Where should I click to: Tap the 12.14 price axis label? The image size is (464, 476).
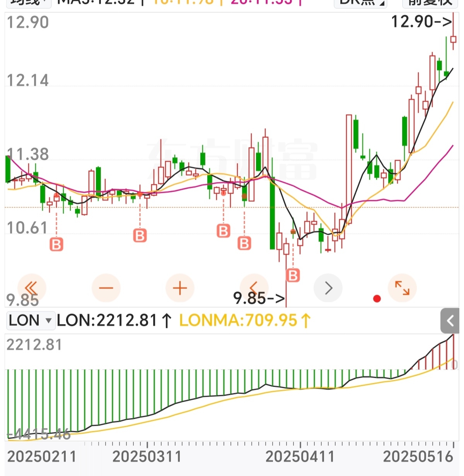coord(28,80)
